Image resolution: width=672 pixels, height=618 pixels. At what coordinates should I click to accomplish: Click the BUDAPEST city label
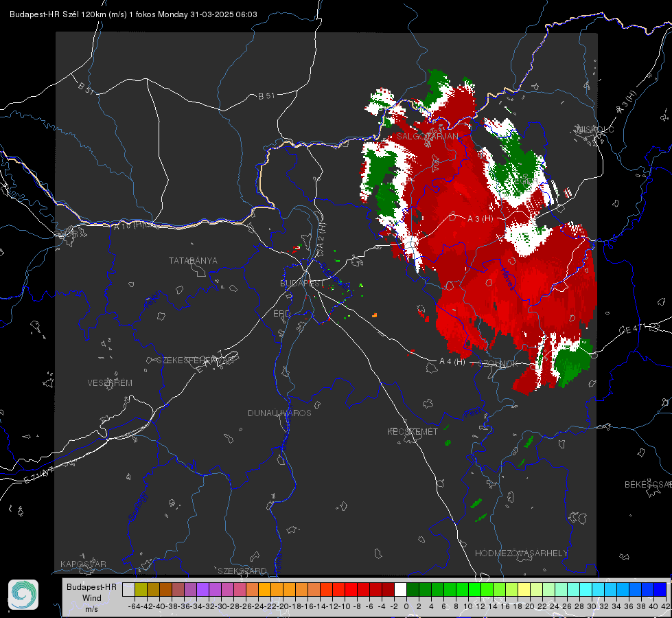pyautogui.click(x=302, y=283)
